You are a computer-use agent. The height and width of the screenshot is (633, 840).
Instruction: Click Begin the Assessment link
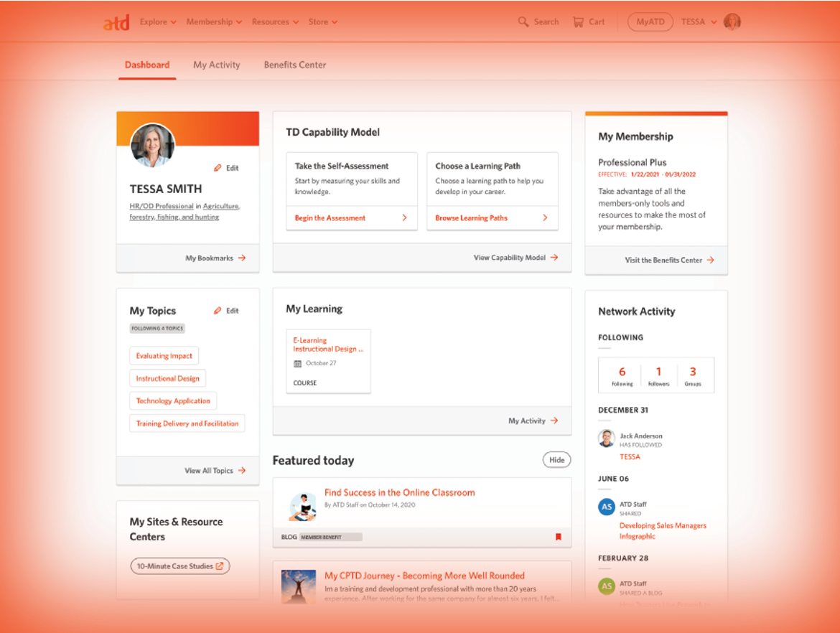[330, 218]
